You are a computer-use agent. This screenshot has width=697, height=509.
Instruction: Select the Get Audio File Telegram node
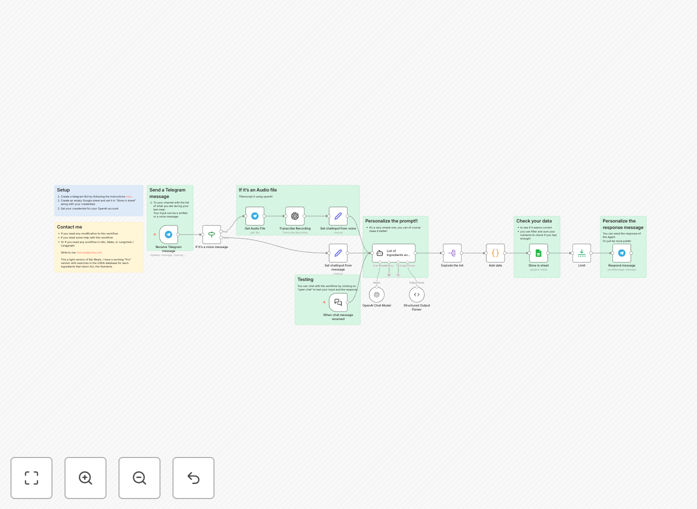pos(255,216)
